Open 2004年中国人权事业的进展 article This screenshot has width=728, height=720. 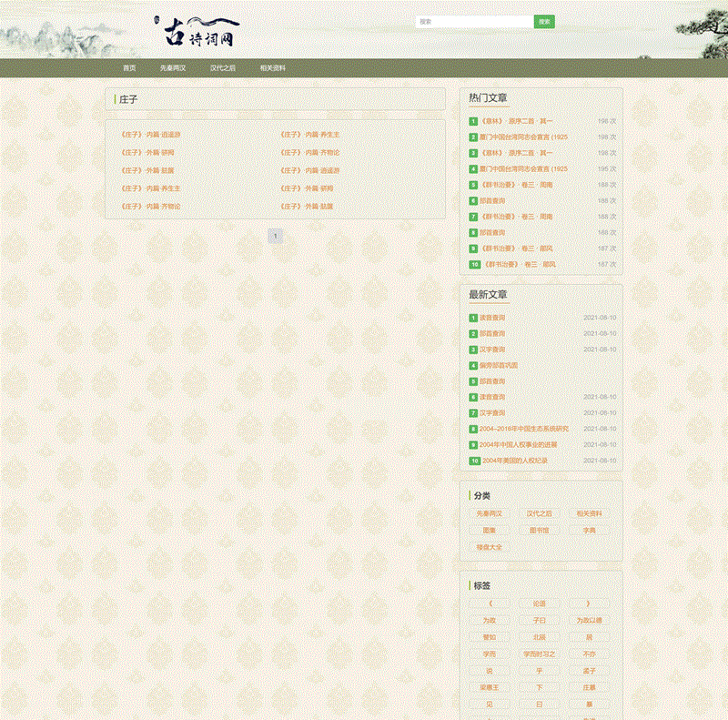click(x=520, y=445)
